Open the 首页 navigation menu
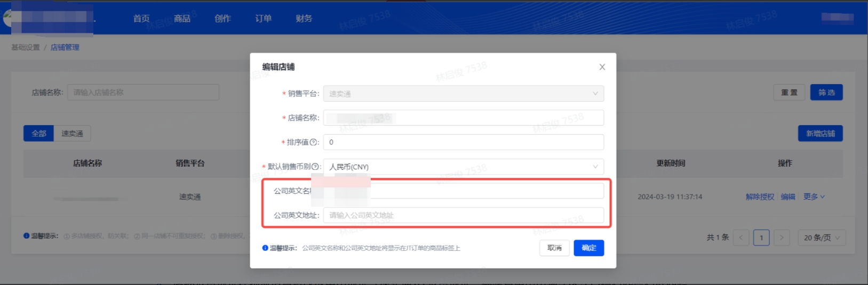868x285 pixels. tap(141, 19)
